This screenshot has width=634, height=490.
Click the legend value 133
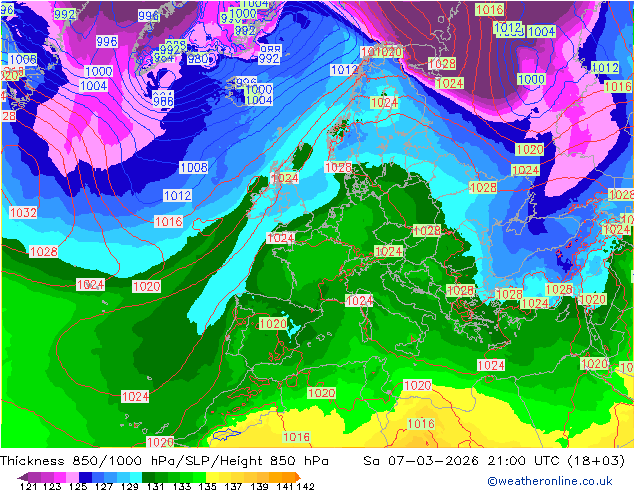point(182,486)
